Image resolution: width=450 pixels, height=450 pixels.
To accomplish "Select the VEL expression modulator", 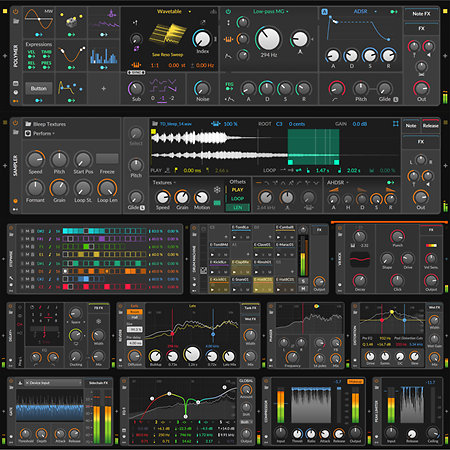I will 31,54.
